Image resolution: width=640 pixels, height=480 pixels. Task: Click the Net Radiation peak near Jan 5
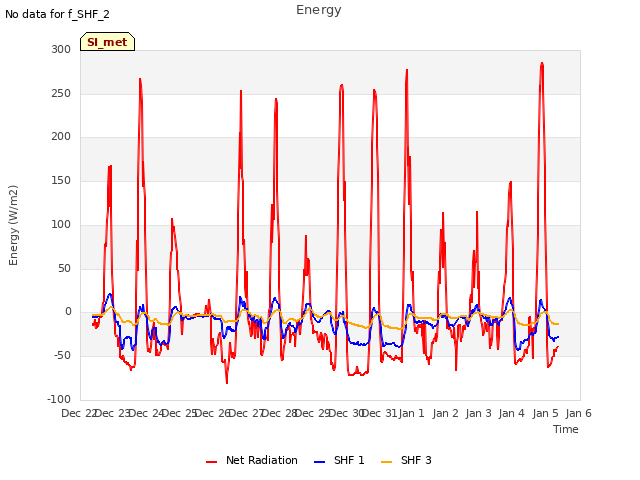tap(542, 63)
